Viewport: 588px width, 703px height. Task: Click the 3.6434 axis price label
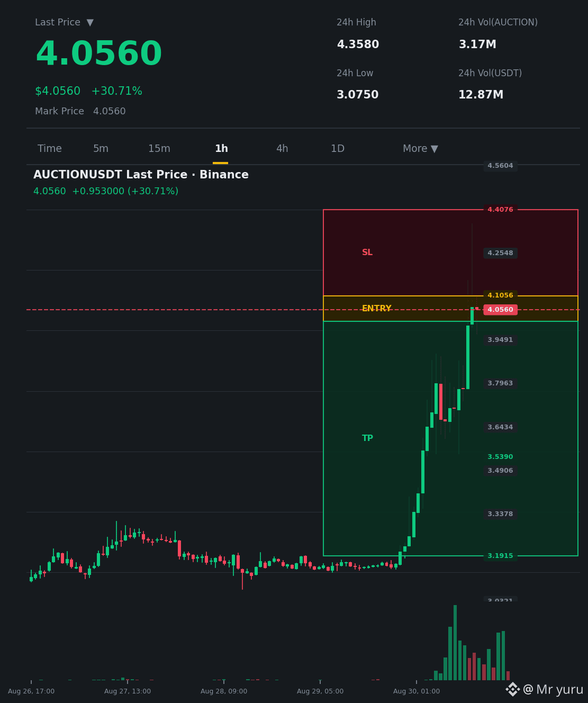[500, 427]
